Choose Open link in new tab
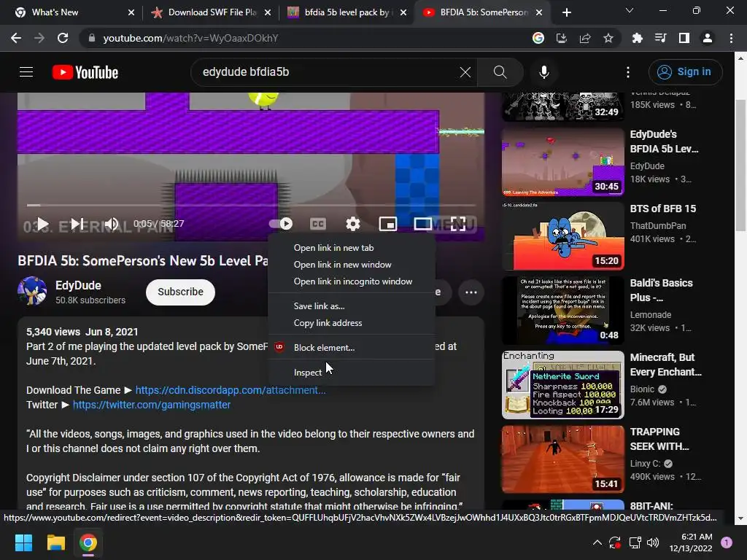The width and height of the screenshot is (747, 560). [x=352, y=248]
